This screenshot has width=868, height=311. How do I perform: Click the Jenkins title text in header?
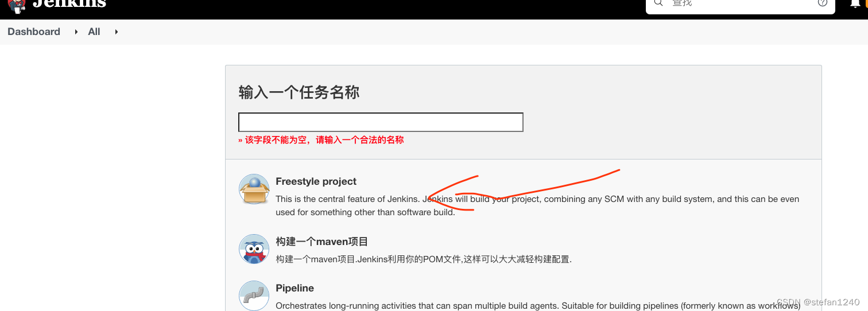click(69, 3)
